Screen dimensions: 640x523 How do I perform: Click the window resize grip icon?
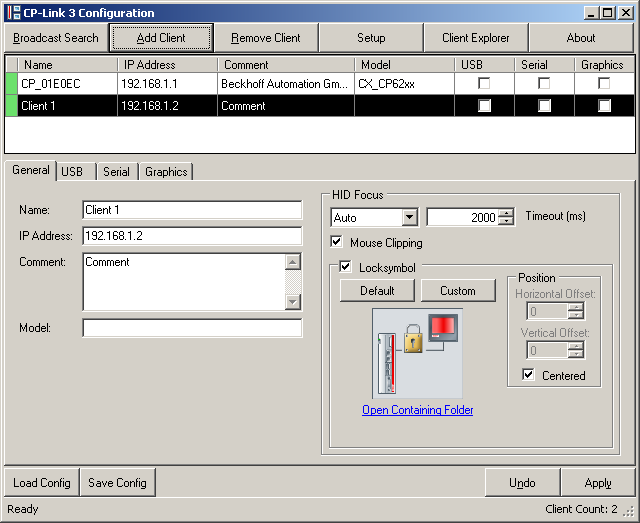coord(629,511)
